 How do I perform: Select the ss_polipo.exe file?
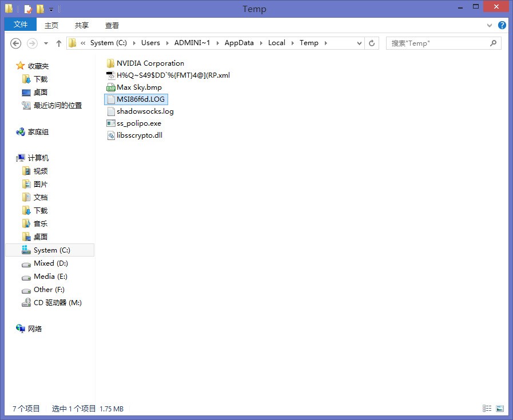(x=138, y=123)
